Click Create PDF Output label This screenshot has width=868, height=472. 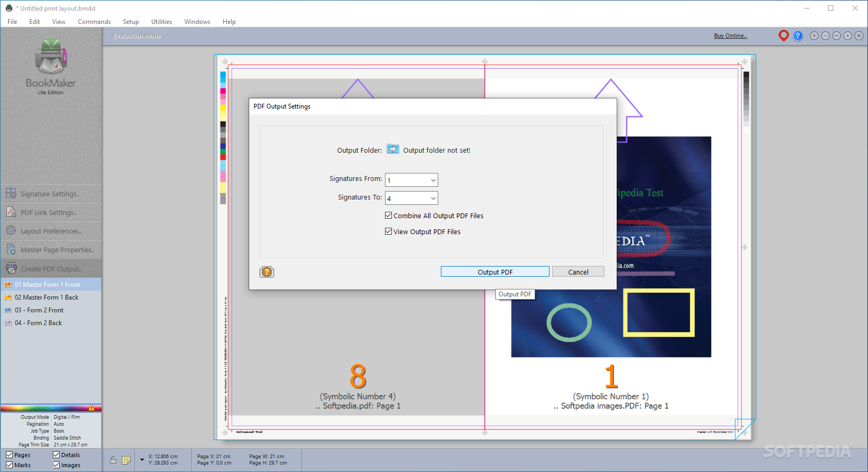point(52,269)
